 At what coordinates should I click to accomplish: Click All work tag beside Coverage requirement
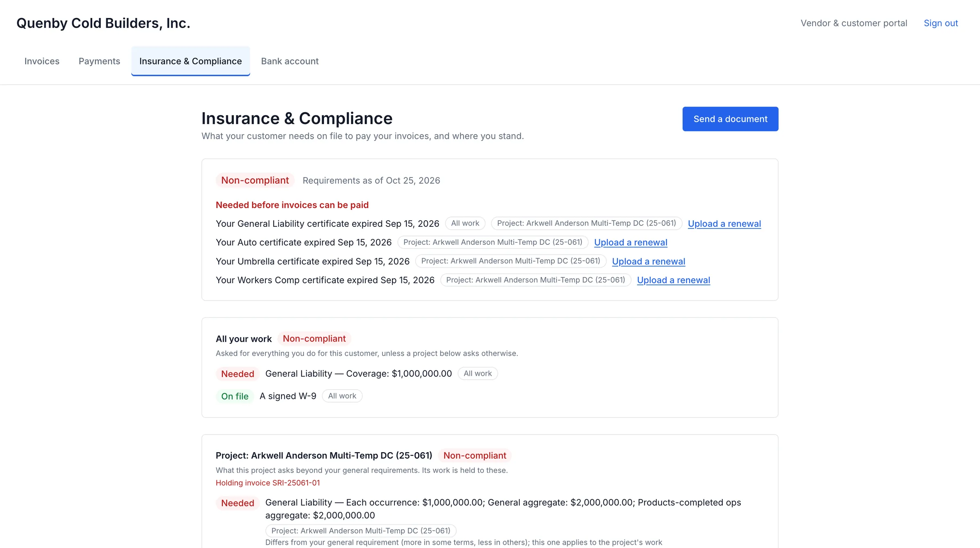[478, 373]
